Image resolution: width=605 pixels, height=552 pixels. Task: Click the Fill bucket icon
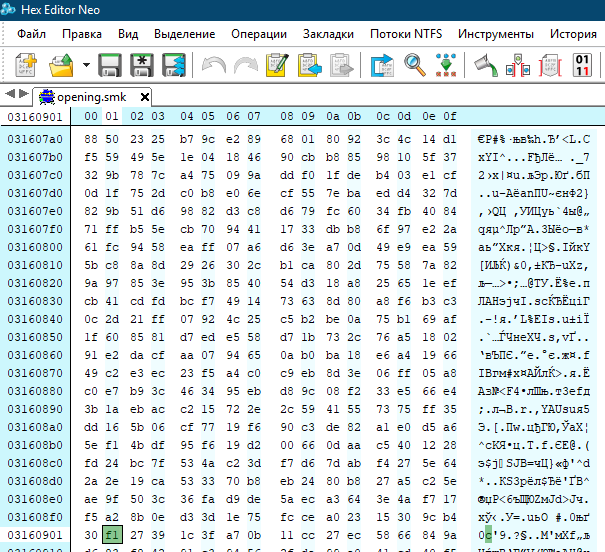[x=485, y=65]
